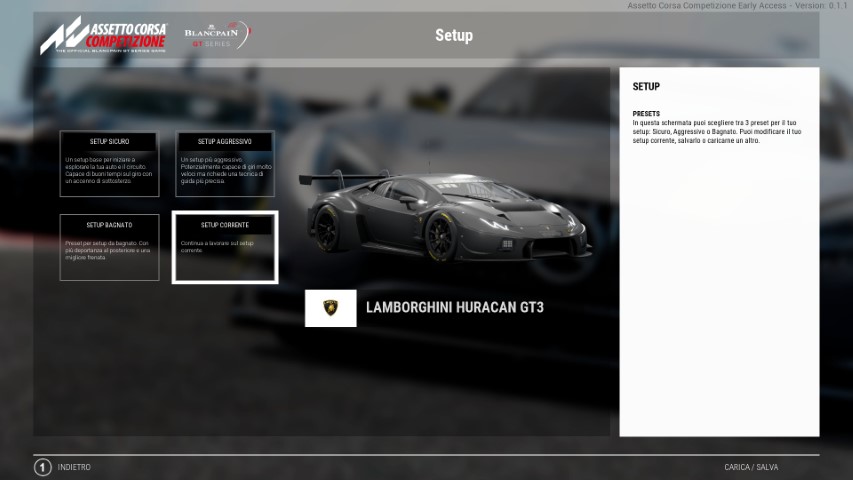
Task: Choose the Setup Aggressivo preset
Action: [x=225, y=163]
